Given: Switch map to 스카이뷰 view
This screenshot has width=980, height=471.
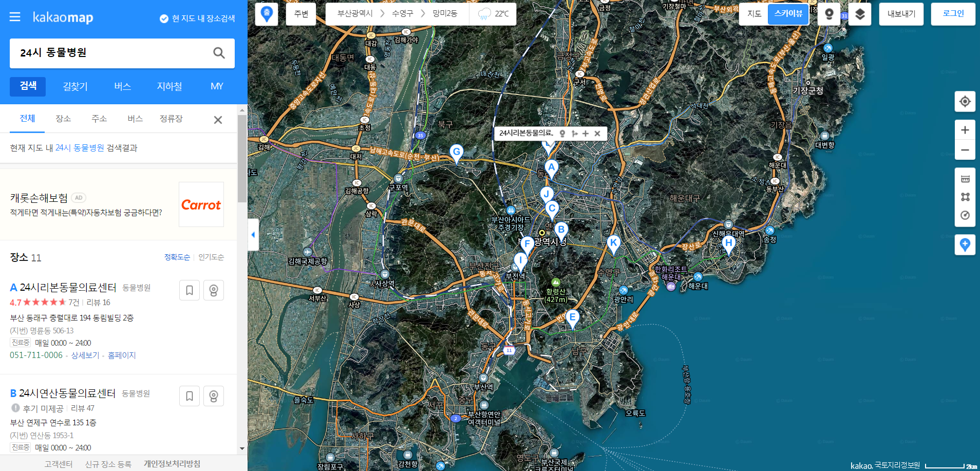Looking at the screenshot, I should (x=788, y=14).
